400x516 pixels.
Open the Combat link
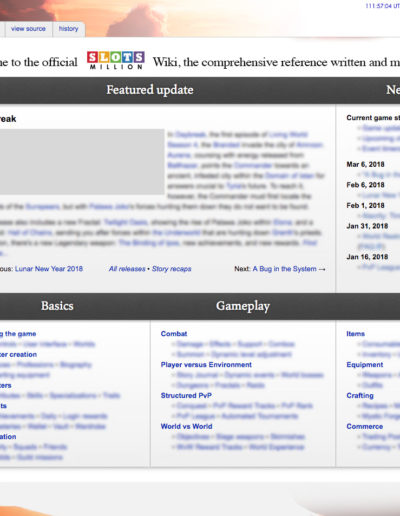pyautogui.click(x=174, y=334)
